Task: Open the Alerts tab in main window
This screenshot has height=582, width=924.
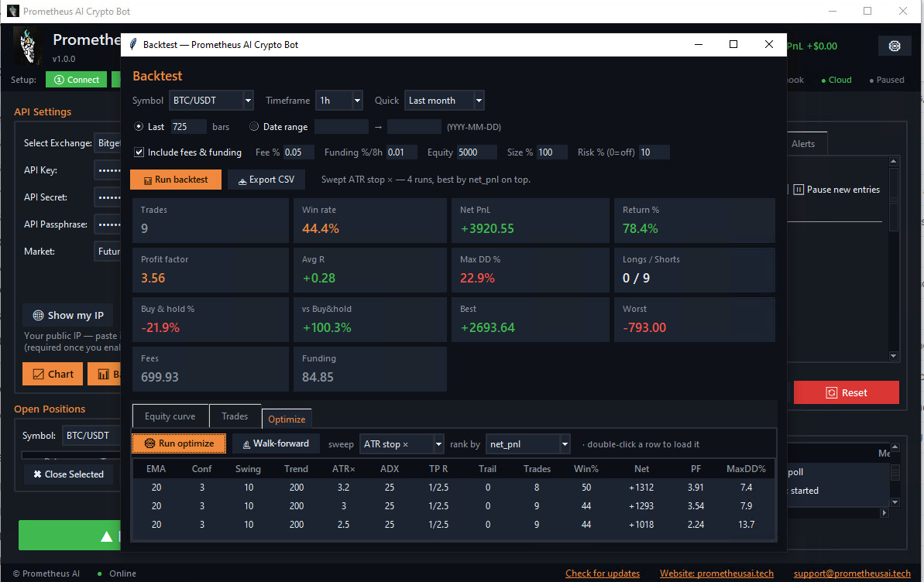Action: pyautogui.click(x=805, y=144)
